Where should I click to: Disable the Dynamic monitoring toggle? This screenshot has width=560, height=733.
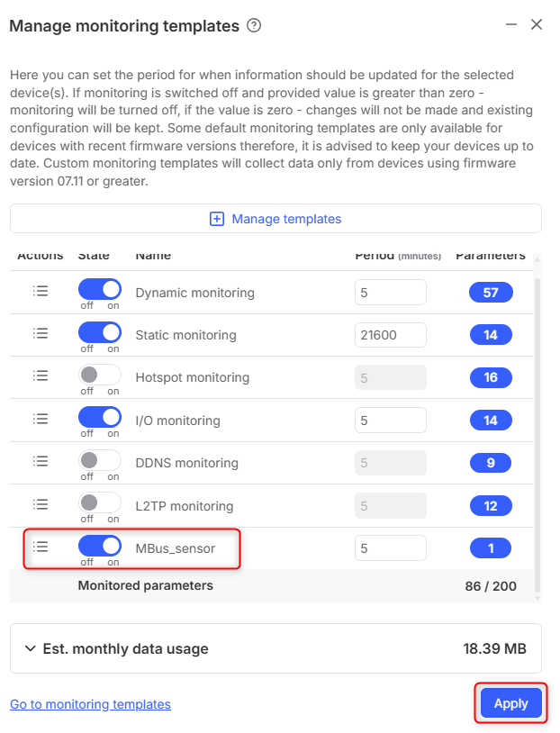100,290
